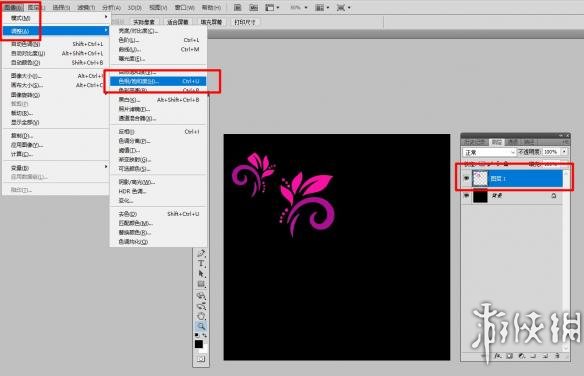The image size is (584, 376).
Task: Create a new layer icon
Action: point(545,356)
